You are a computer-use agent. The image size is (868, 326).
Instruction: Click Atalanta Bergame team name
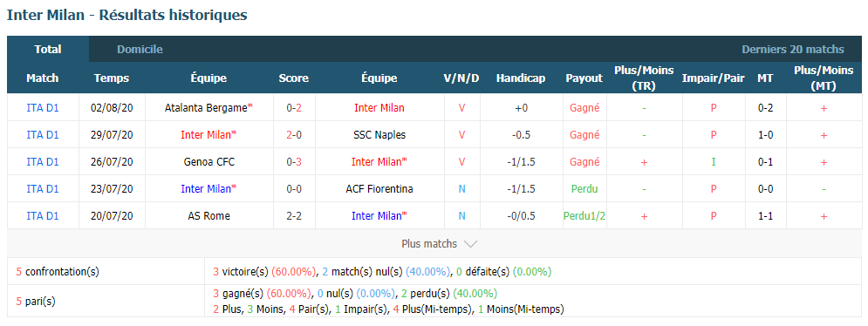206,108
